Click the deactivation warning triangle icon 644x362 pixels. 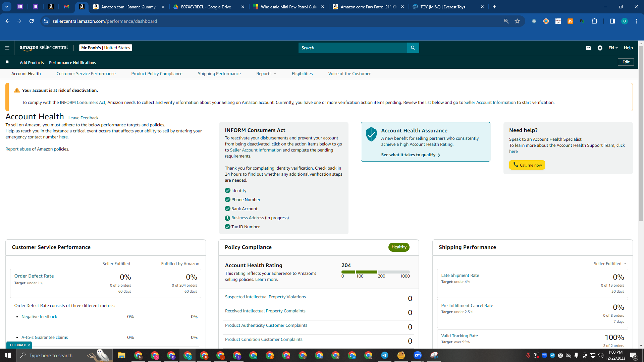coord(17,90)
